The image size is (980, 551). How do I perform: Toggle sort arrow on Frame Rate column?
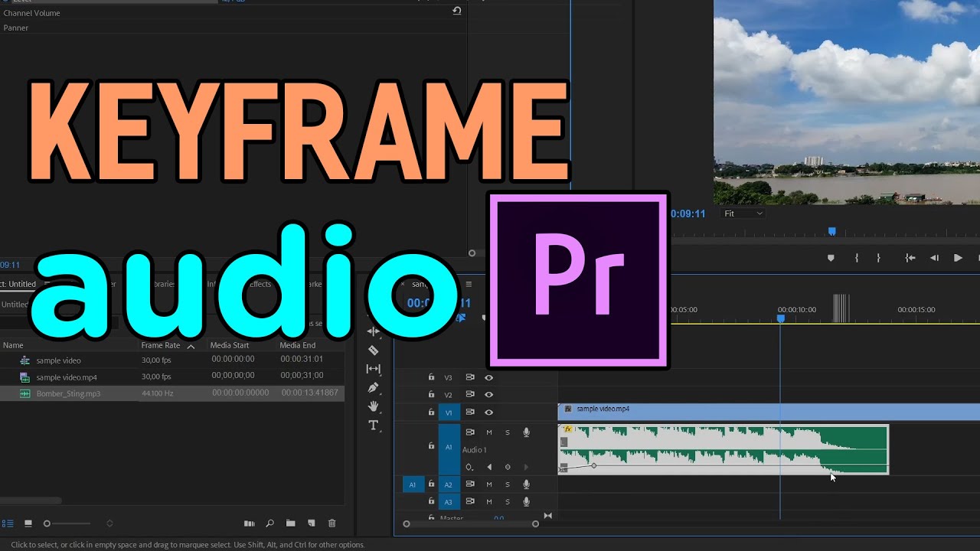[x=191, y=346]
